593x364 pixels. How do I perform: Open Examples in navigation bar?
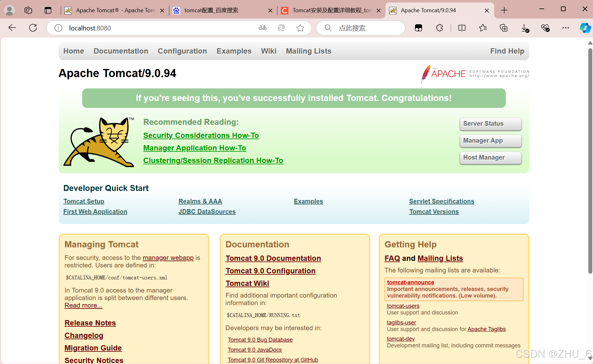[x=234, y=51]
